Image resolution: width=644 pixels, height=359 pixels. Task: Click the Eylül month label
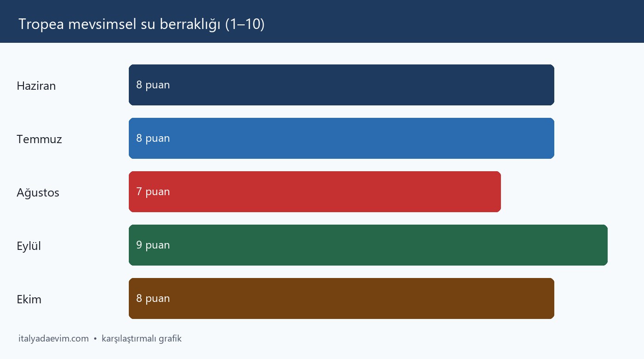click(29, 246)
